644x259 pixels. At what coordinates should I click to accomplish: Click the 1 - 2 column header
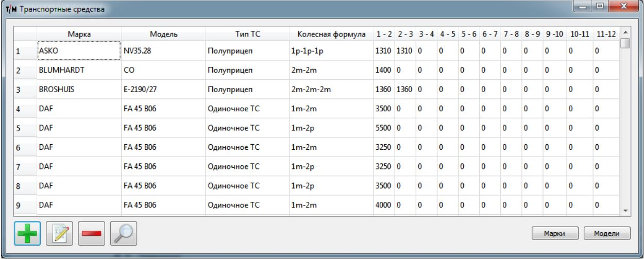[x=384, y=34]
